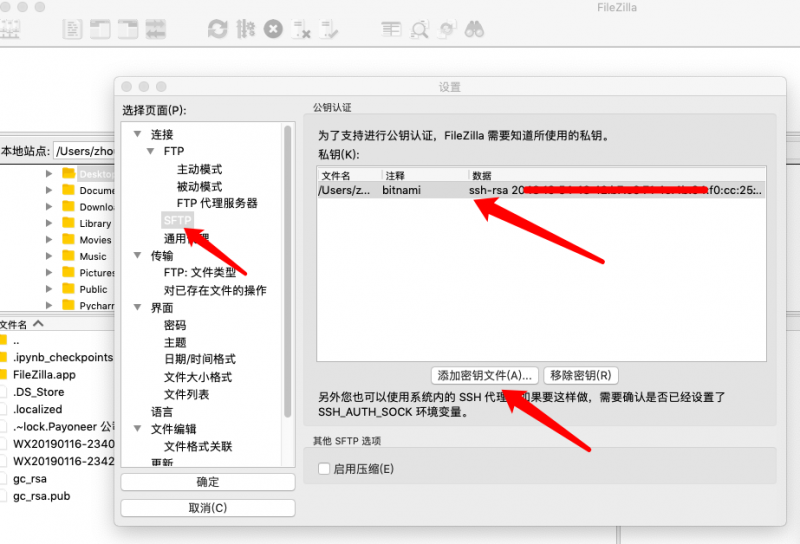This screenshot has width=800, height=544.
Task: Confirm settings with 确定 button
Action: click(x=208, y=482)
